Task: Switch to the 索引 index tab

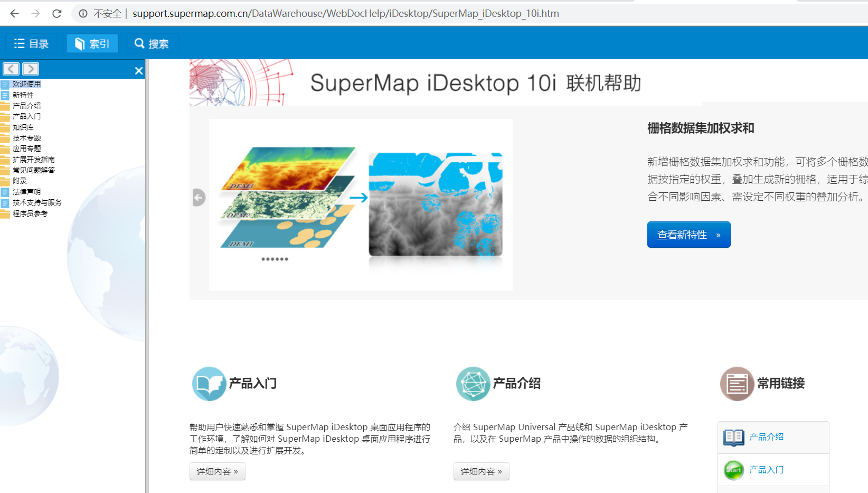Action: coord(92,43)
